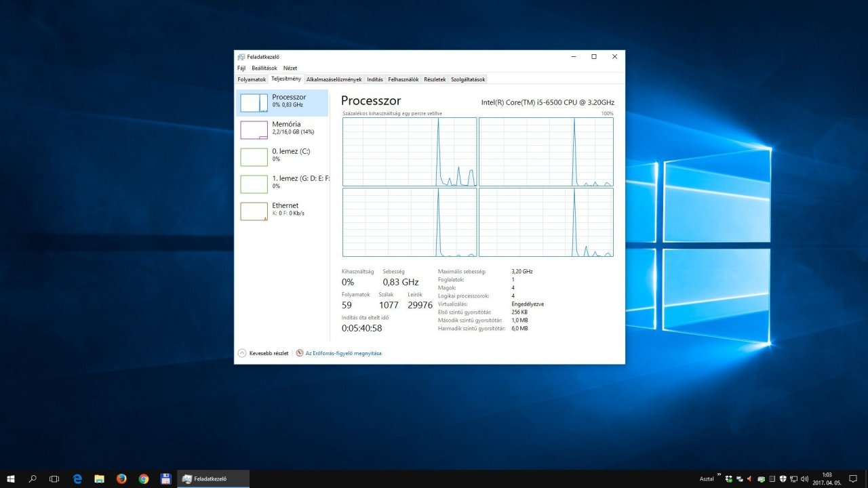Click the Kevesebb részlet label
Screen dimensions: 868x488
click(x=269, y=353)
